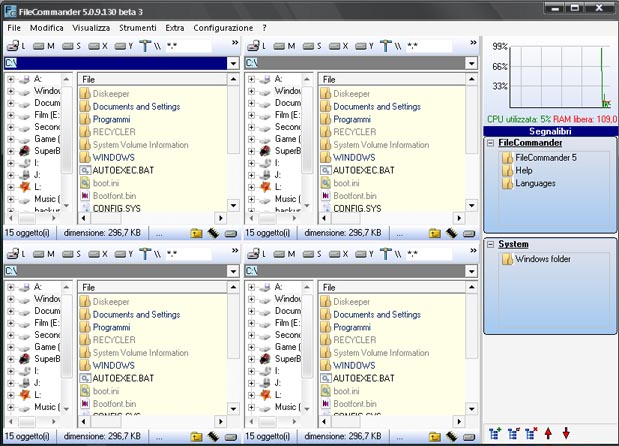The width and height of the screenshot is (619, 446).
Task: Expand the >> toolbar overflow in top-right panel
Action: (x=473, y=42)
